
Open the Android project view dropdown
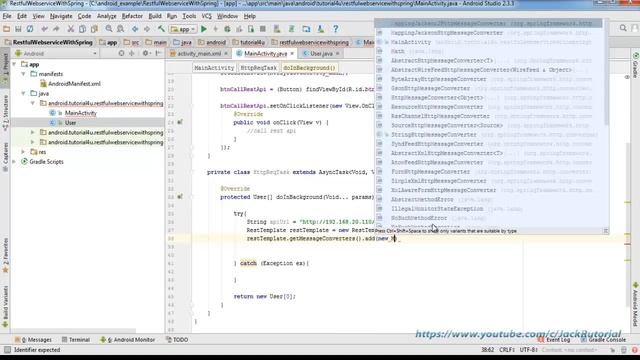click(55, 53)
